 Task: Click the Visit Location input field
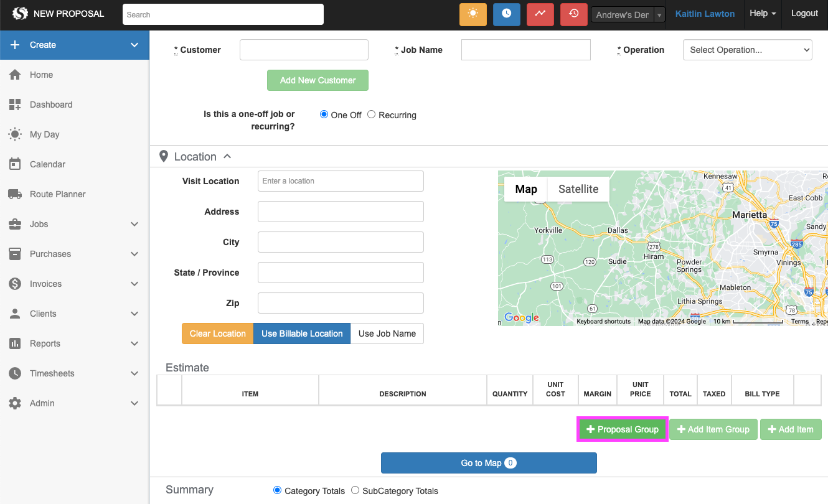(341, 181)
